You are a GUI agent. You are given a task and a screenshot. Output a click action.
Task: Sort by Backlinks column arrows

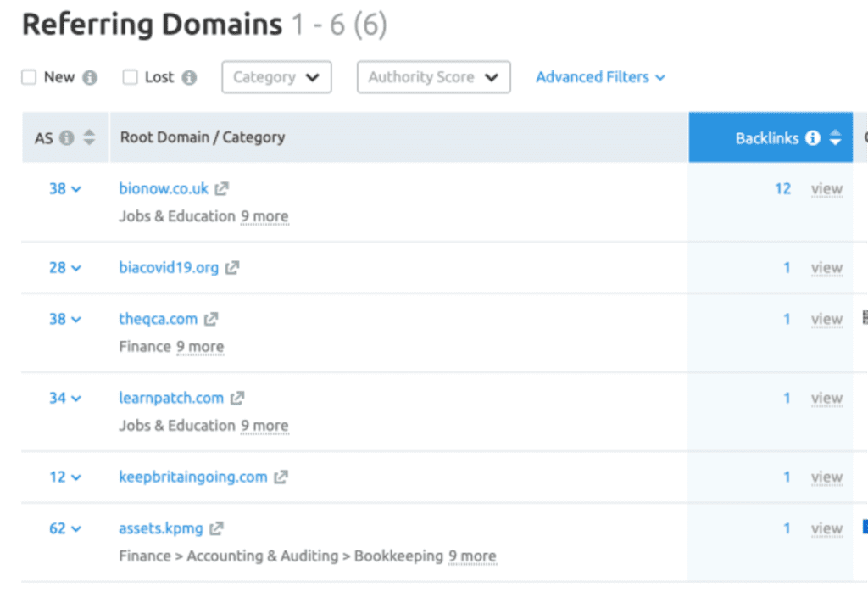coord(835,138)
